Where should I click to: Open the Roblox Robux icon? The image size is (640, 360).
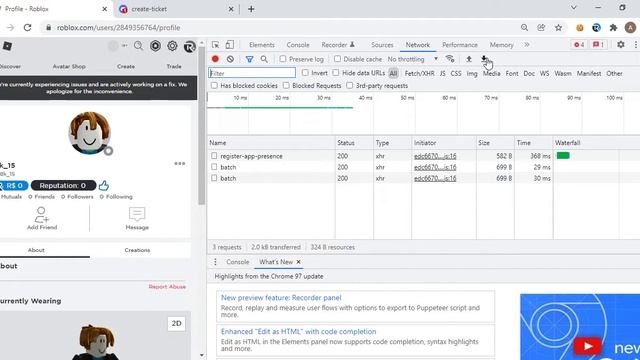click(x=155, y=46)
